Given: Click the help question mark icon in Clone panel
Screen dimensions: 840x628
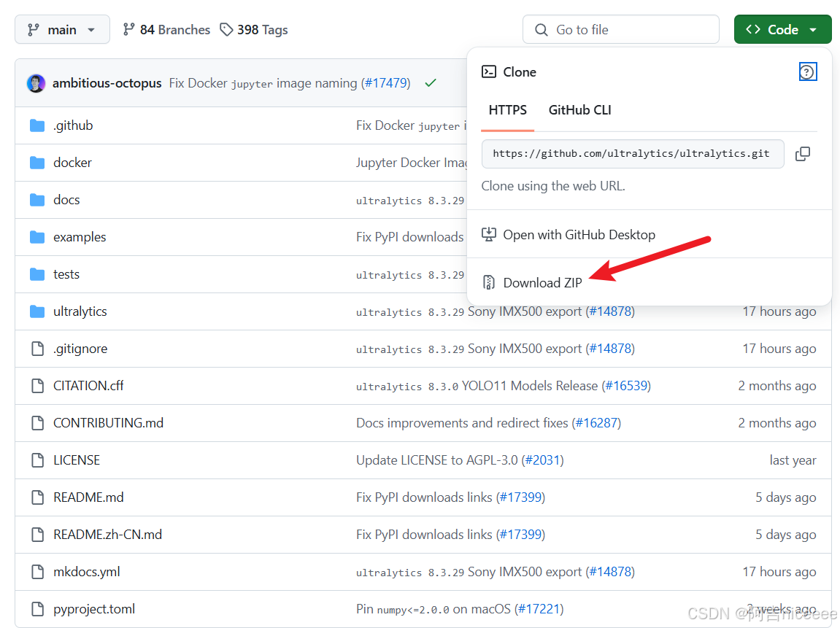Looking at the screenshot, I should pyautogui.click(x=807, y=71).
